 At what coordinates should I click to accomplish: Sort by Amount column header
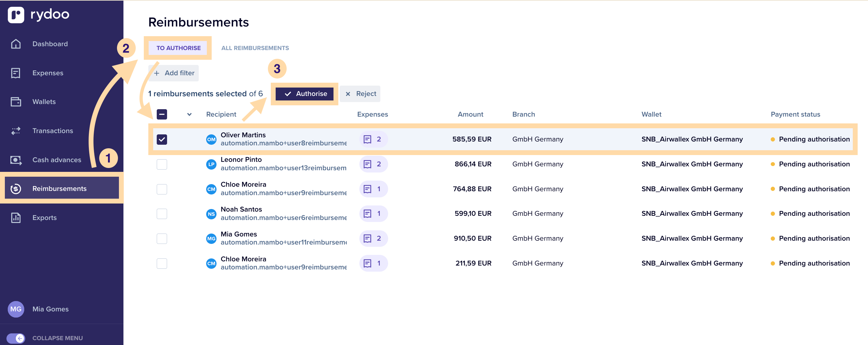(471, 114)
